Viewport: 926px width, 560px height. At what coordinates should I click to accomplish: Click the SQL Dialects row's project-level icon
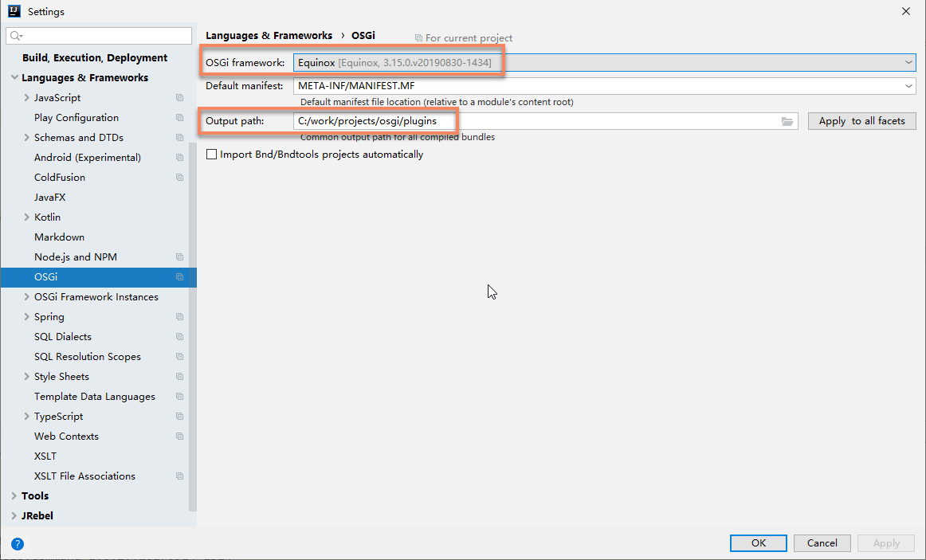[179, 337]
